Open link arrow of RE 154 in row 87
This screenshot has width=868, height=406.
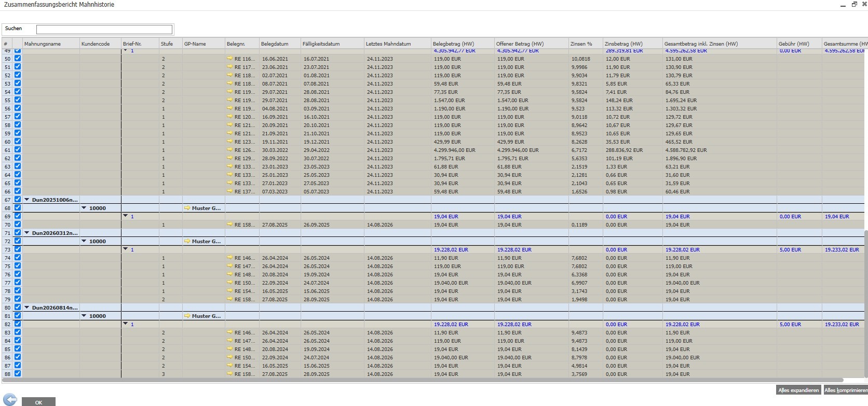tap(229, 366)
